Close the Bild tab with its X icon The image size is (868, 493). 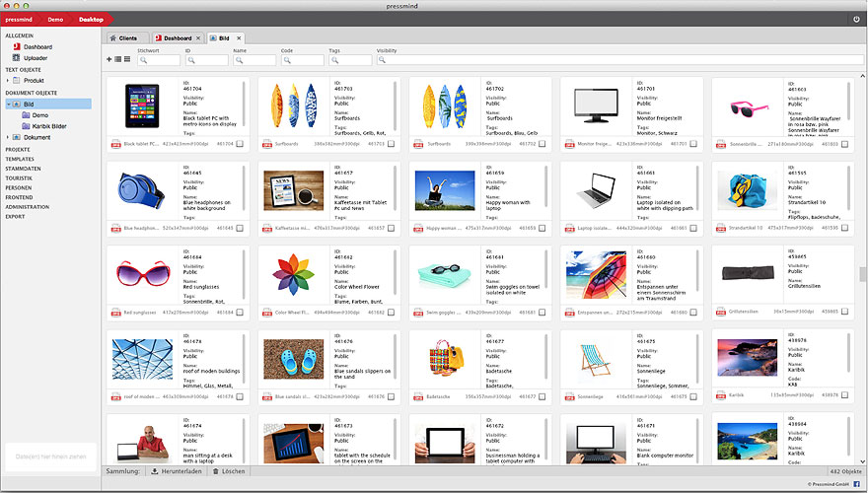coord(240,37)
